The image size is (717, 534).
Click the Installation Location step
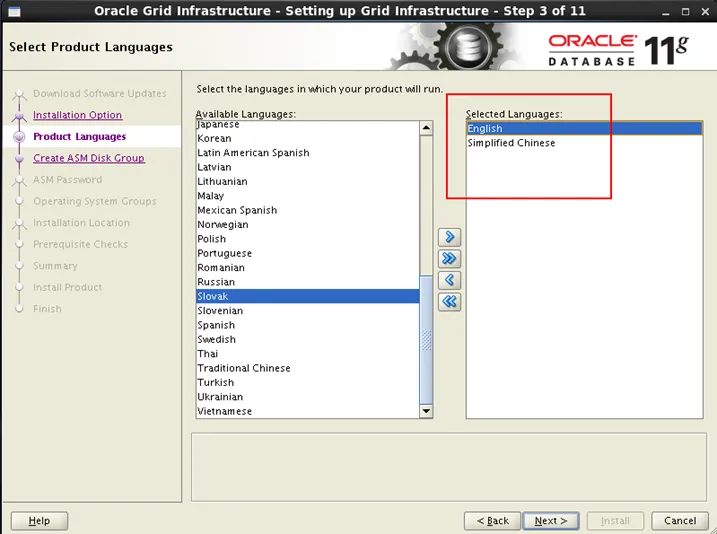coord(81,223)
